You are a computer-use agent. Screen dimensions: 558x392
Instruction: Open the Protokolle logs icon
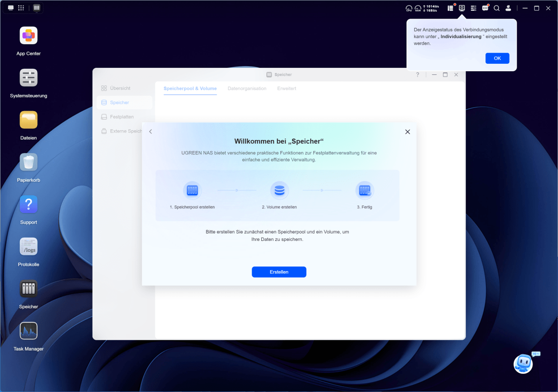click(x=28, y=247)
